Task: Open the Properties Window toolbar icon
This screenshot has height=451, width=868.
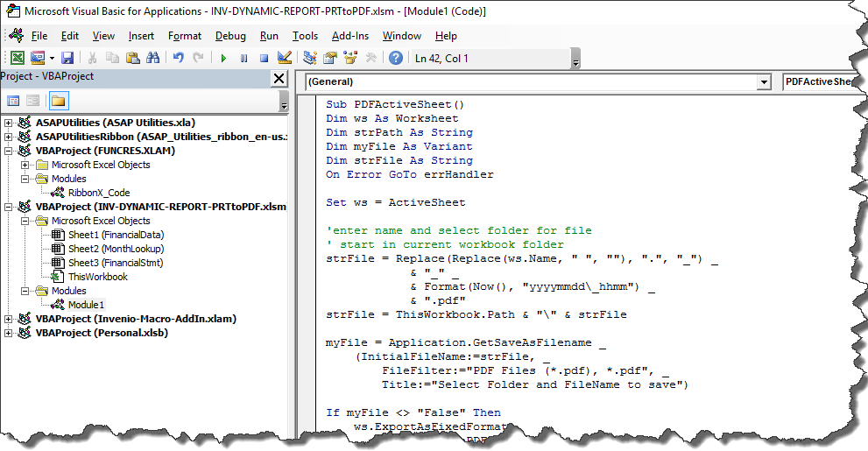Action: [330, 58]
